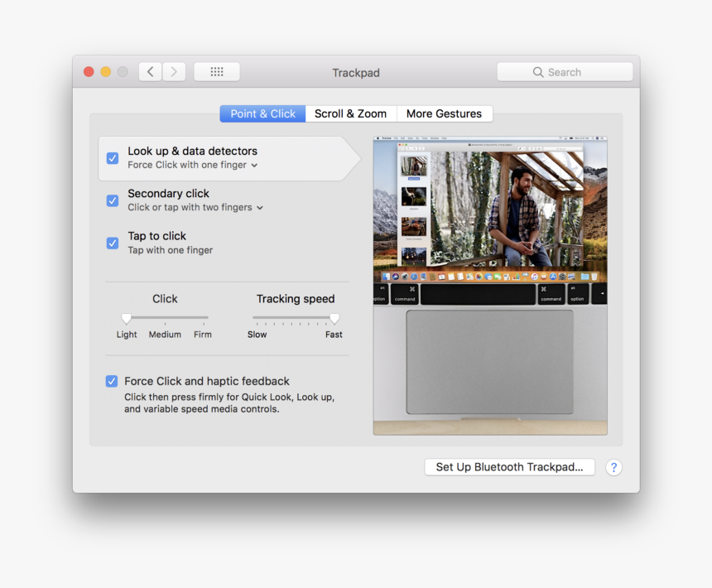The width and height of the screenshot is (712, 588).
Task: Open help with the question mark button
Action: click(613, 467)
